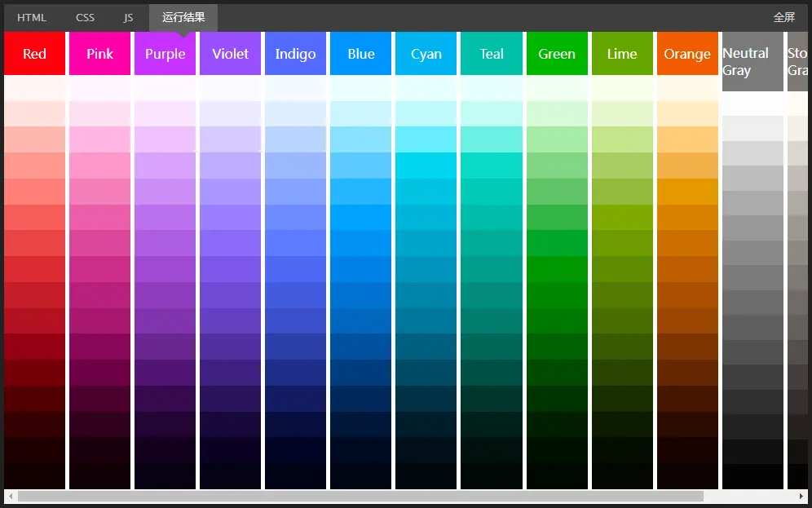Pick the Cyan header swatch
Viewport: 812px width, 508px height.
tap(426, 54)
